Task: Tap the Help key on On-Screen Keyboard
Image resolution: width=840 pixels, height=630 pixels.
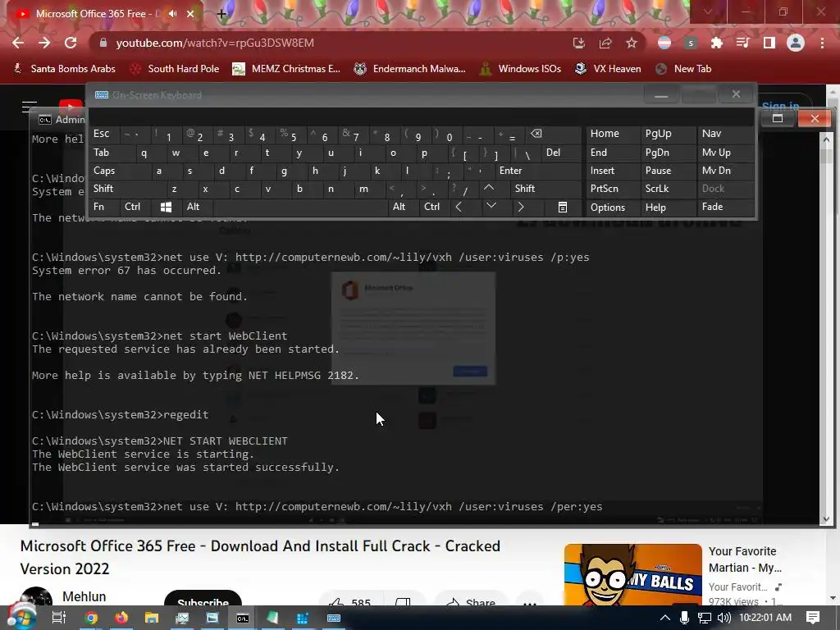Action: (x=669, y=208)
